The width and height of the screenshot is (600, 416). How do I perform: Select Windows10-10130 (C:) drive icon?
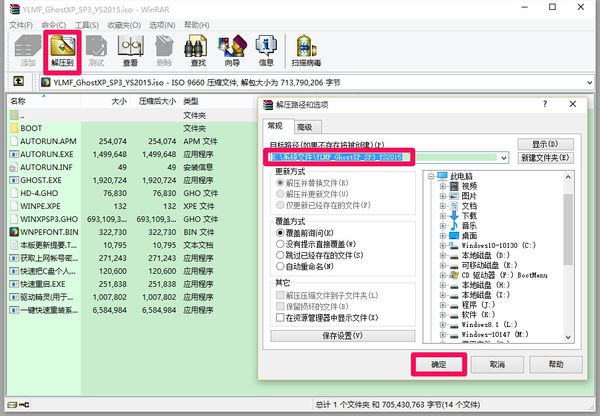coord(454,245)
